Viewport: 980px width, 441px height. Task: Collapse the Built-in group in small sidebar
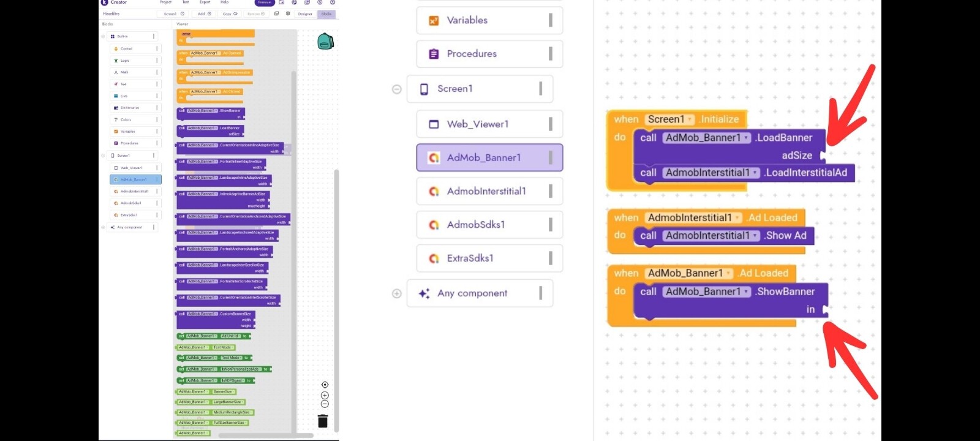[x=103, y=37]
